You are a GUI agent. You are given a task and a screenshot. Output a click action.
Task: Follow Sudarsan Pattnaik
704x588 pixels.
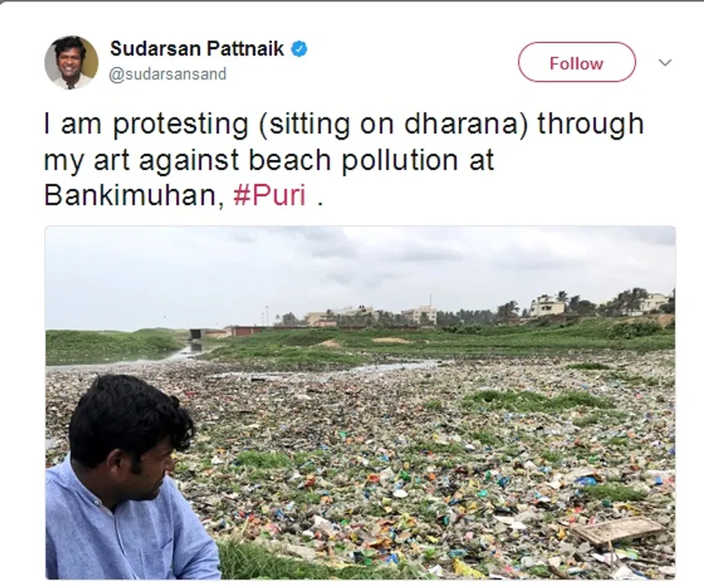(577, 62)
